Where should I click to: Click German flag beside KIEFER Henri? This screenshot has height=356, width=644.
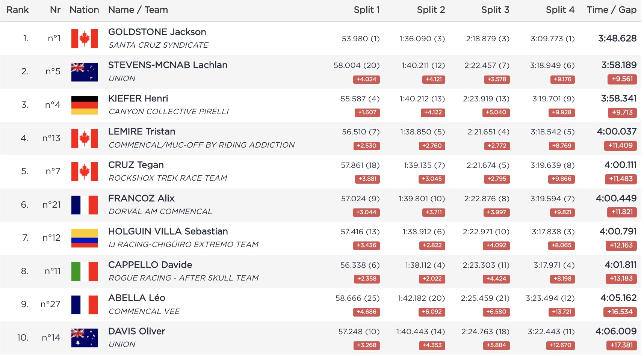[x=84, y=105]
